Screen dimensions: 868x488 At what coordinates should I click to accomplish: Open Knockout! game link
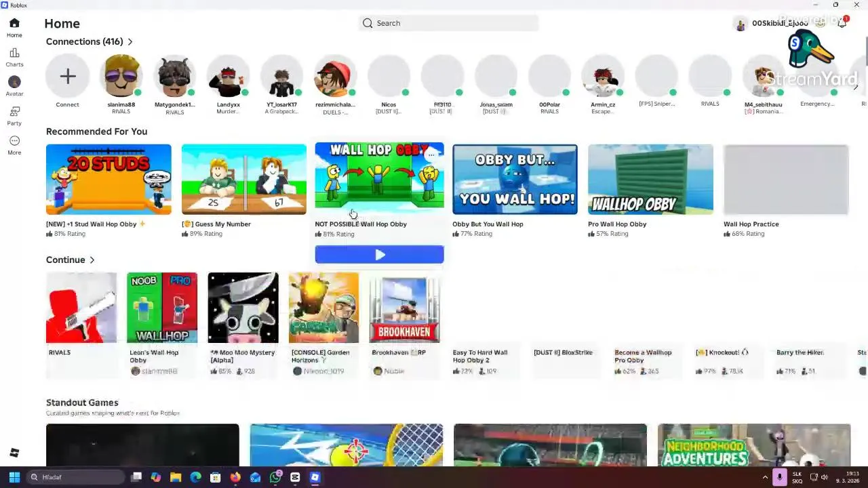coord(722,352)
